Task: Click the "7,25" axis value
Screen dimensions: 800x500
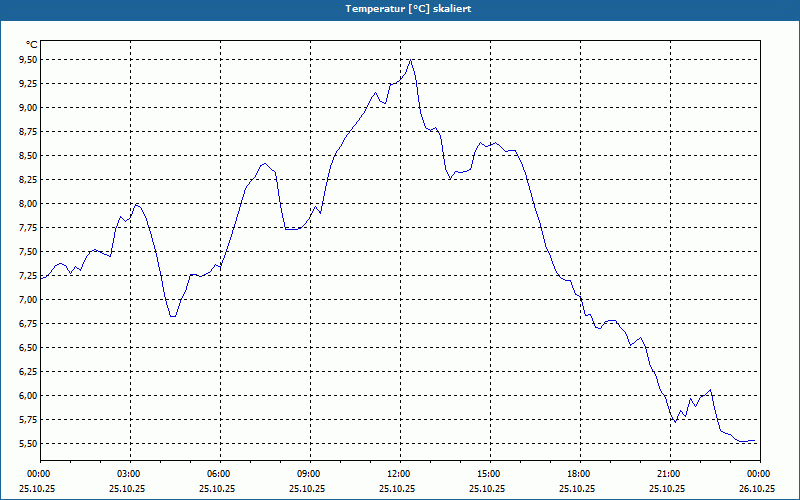Action: click(28, 276)
